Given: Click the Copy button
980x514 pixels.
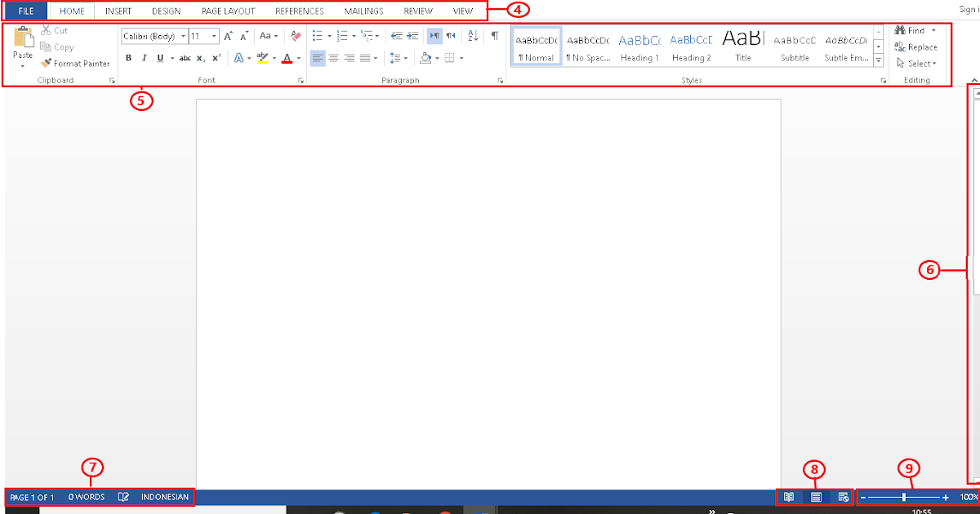Looking at the screenshot, I should tap(56, 47).
